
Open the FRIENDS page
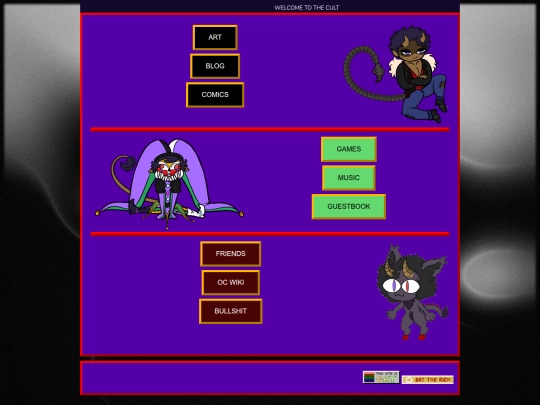point(230,254)
